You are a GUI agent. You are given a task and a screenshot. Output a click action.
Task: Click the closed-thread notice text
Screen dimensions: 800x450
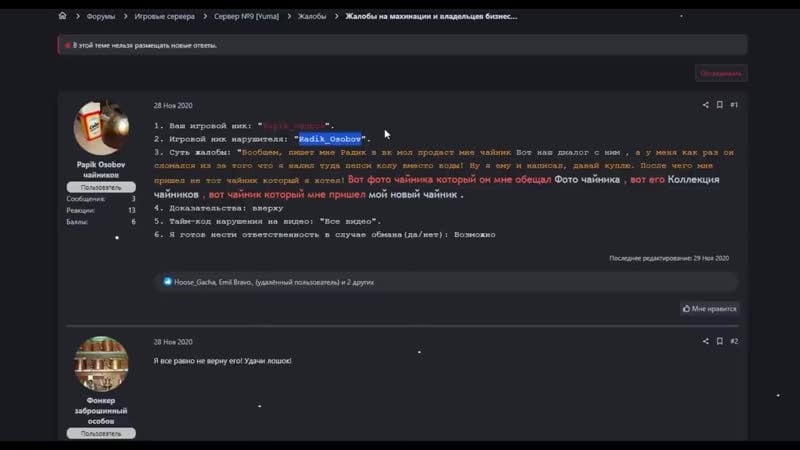point(145,45)
